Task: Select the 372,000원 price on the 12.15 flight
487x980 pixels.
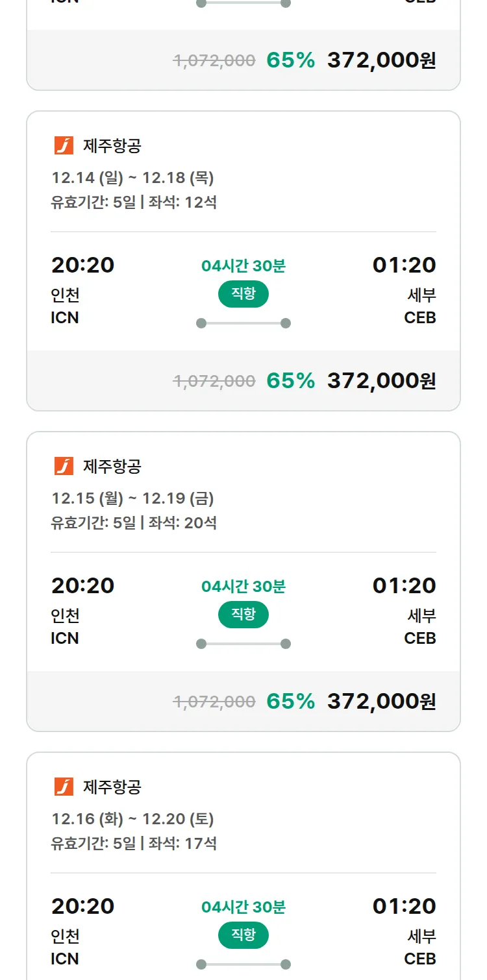Action: pos(381,701)
